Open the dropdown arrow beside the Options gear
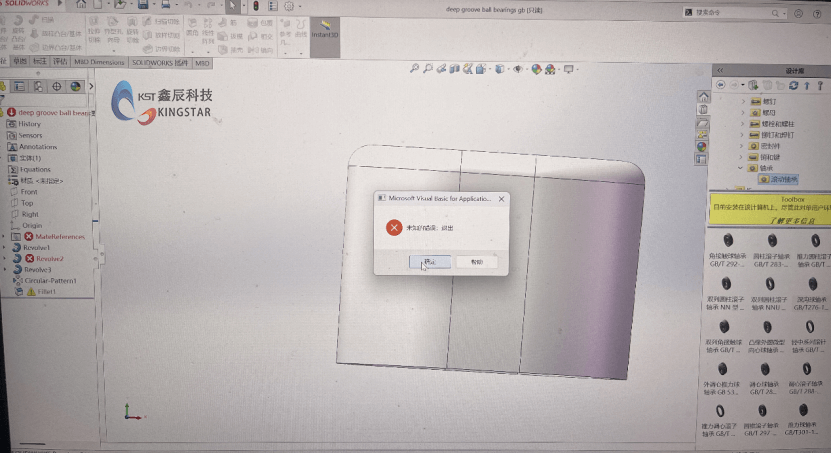The height and width of the screenshot is (453, 831). 300,6
